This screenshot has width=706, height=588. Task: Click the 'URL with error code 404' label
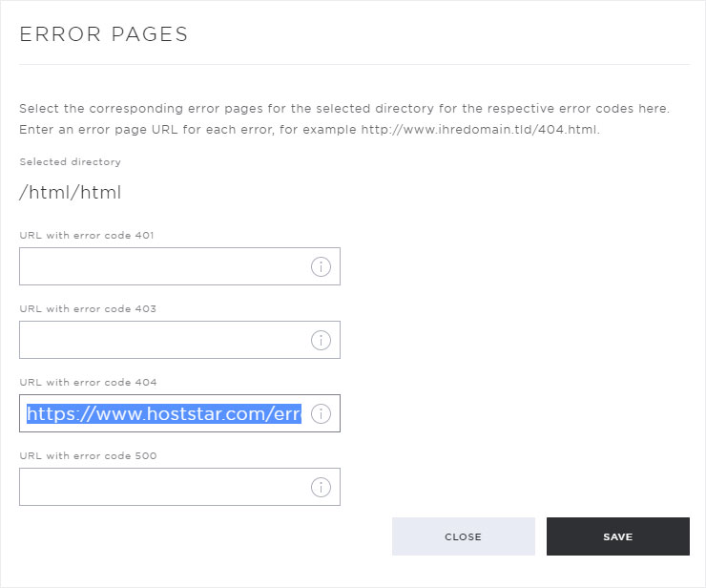click(88, 382)
